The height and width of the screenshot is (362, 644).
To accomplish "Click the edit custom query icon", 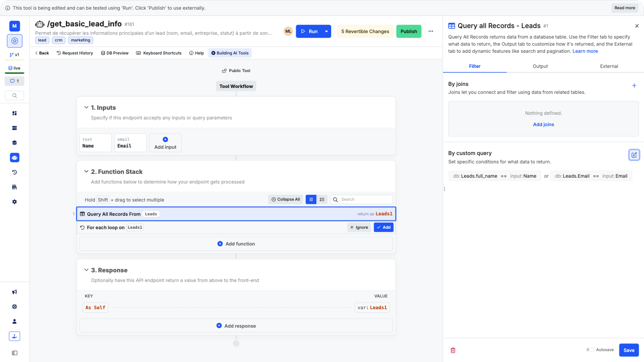I will 634,155.
